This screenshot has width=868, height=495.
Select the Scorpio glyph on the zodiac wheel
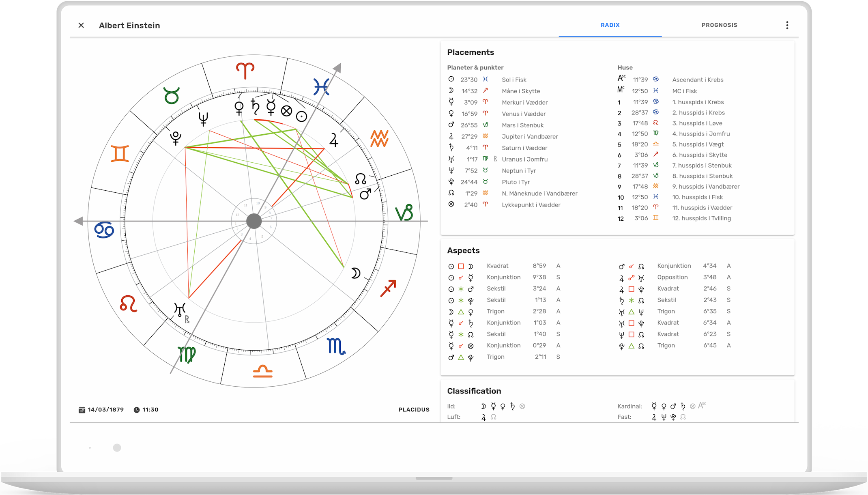pyautogui.click(x=336, y=346)
